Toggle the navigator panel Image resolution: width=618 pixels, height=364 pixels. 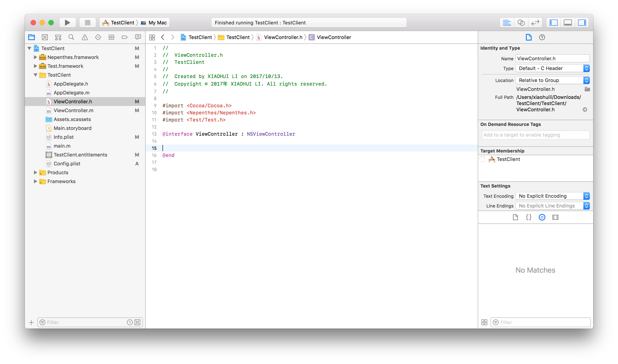(553, 23)
